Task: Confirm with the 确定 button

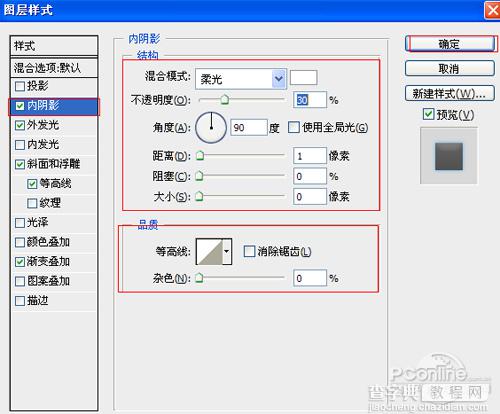Action: (x=450, y=44)
